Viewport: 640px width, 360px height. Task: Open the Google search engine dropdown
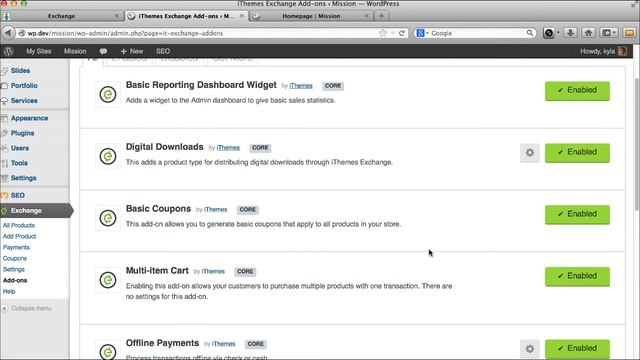tap(422, 33)
